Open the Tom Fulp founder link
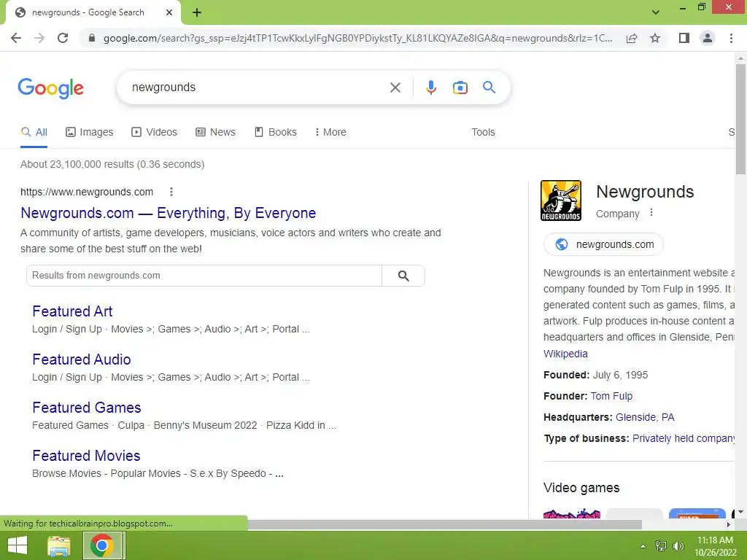 tap(611, 396)
